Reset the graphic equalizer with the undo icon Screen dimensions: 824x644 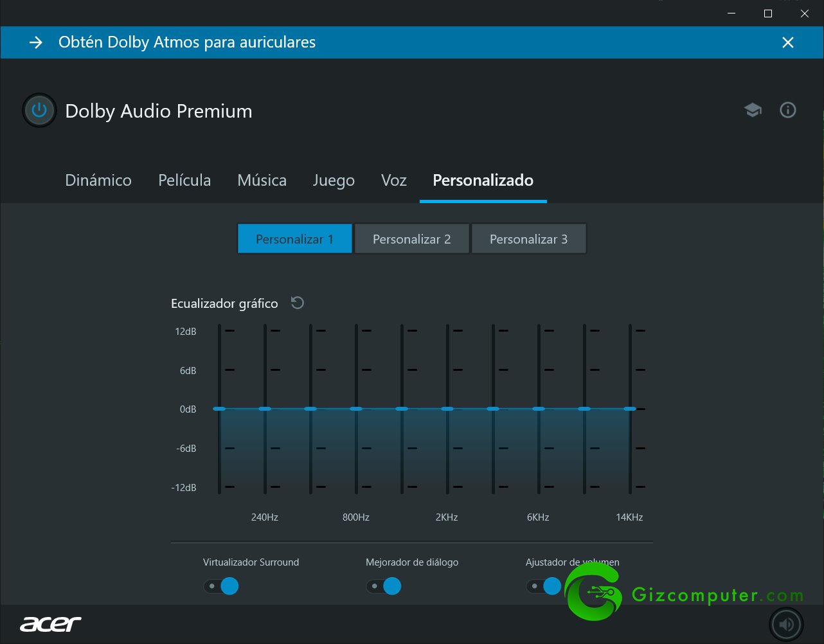click(x=297, y=303)
